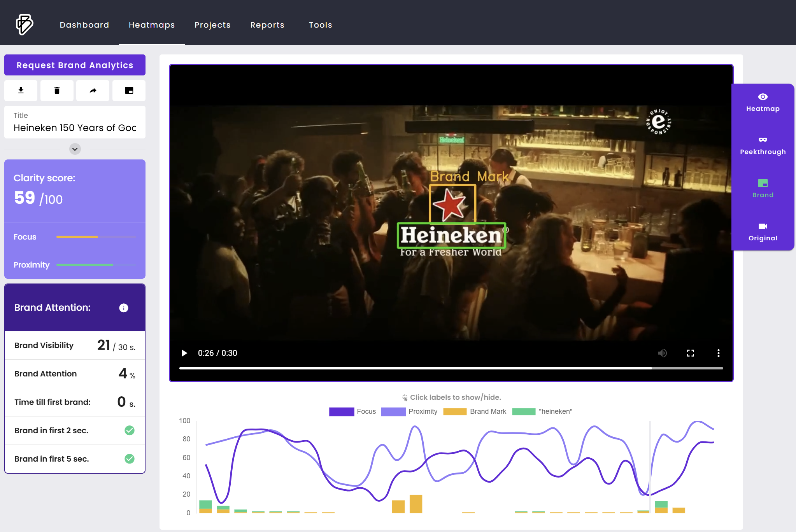Click the tallest Brand Mark bar in chart
This screenshot has width=796, height=532.
click(x=416, y=504)
